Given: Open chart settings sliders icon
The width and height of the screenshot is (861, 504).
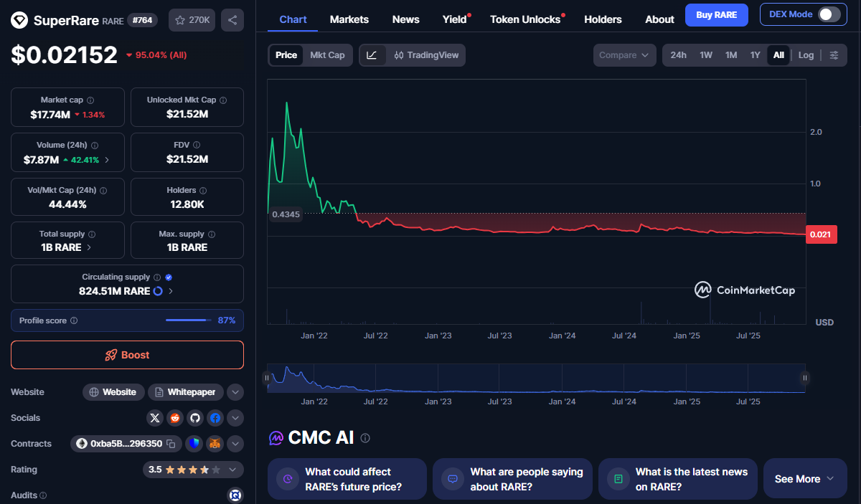Looking at the screenshot, I should 834,55.
